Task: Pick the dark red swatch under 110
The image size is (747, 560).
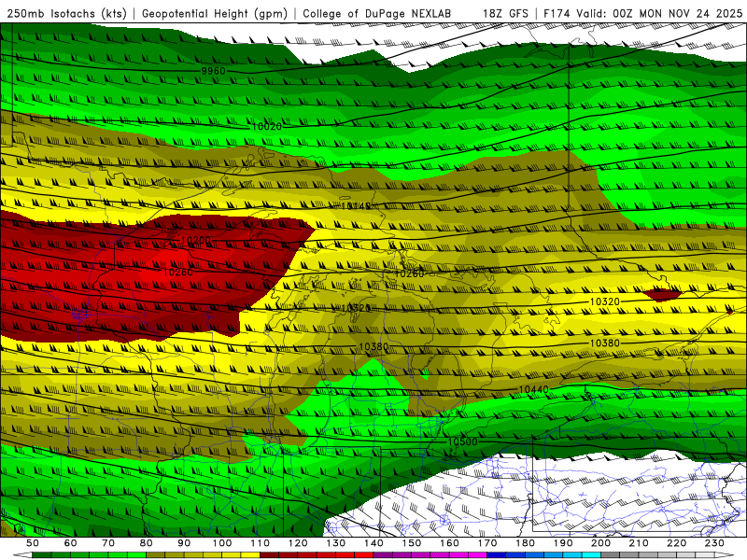Action: pyautogui.click(x=269, y=555)
